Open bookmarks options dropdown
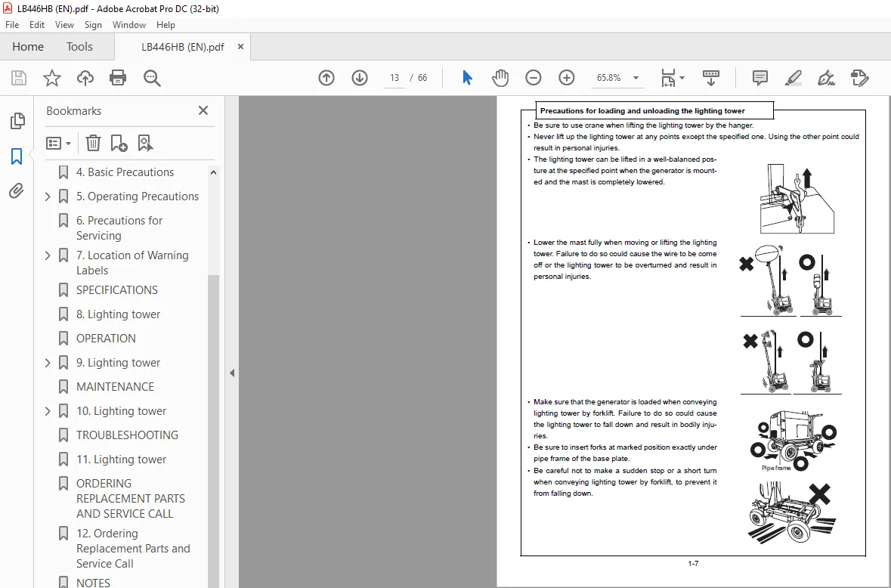891x588 pixels. (x=58, y=143)
